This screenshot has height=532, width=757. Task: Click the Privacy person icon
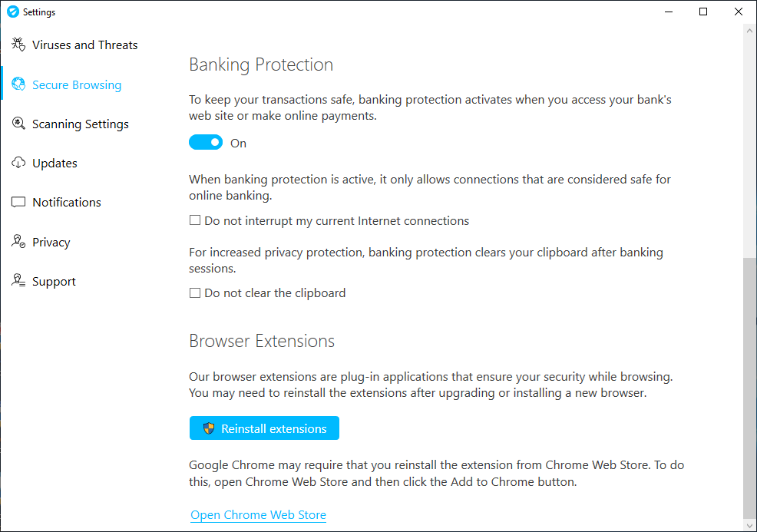[x=18, y=242]
